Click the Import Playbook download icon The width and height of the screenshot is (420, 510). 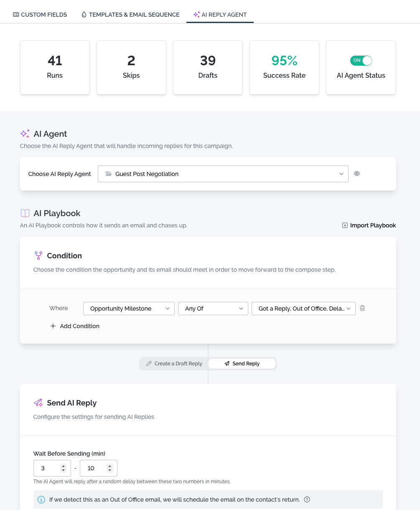345,225
